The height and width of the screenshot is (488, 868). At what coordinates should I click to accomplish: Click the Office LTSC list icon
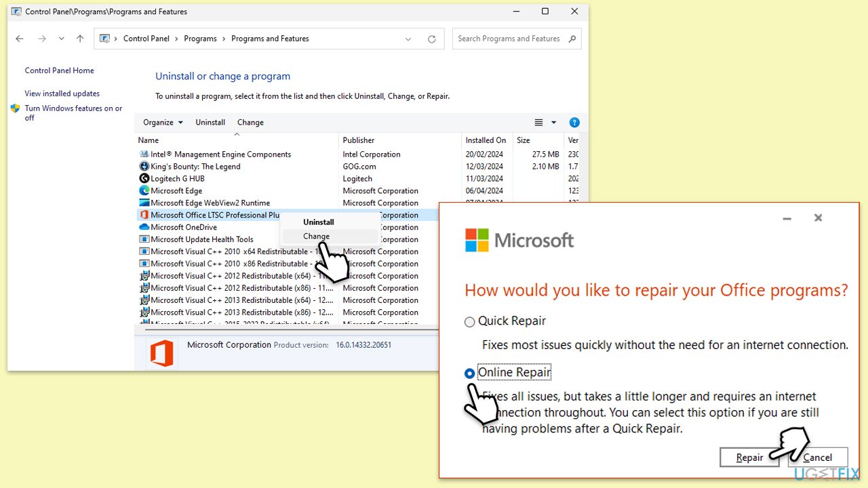144,216
